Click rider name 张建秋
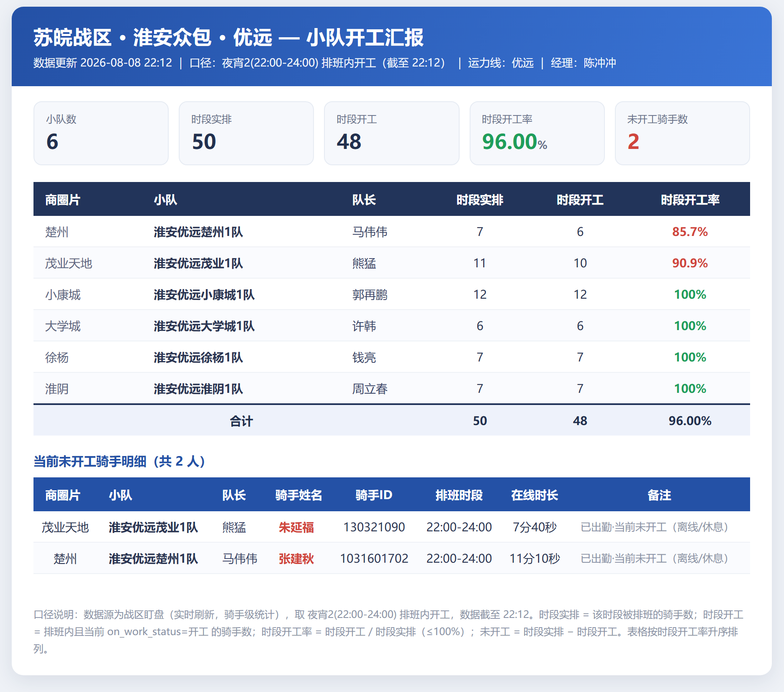The height and width of the screenshot is (692, 784). click(296, 559)
